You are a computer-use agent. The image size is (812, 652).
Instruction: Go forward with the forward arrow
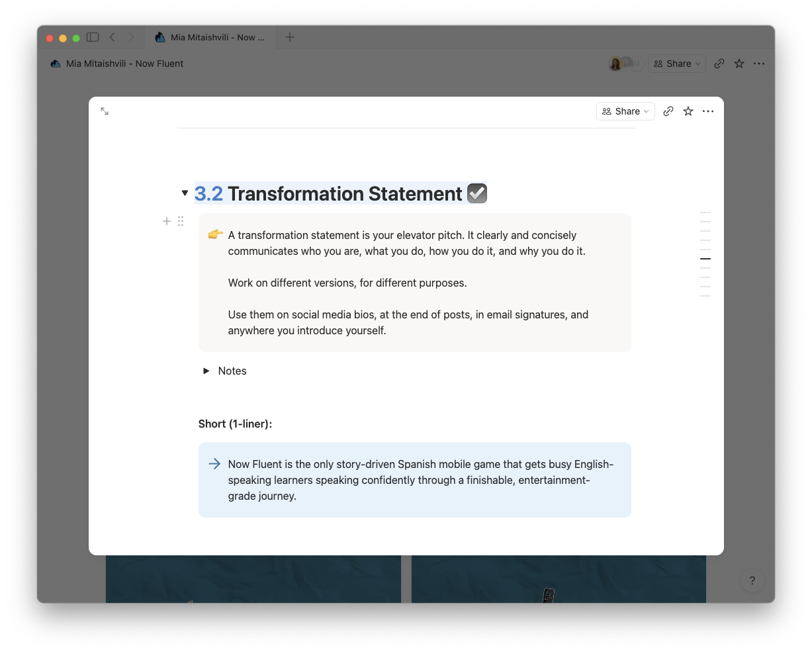click(x=131, y=37)
